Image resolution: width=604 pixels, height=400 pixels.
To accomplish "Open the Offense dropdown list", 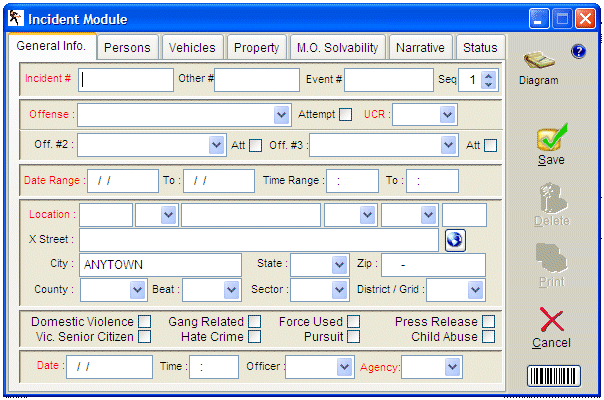I will click(x=282, y=114).
